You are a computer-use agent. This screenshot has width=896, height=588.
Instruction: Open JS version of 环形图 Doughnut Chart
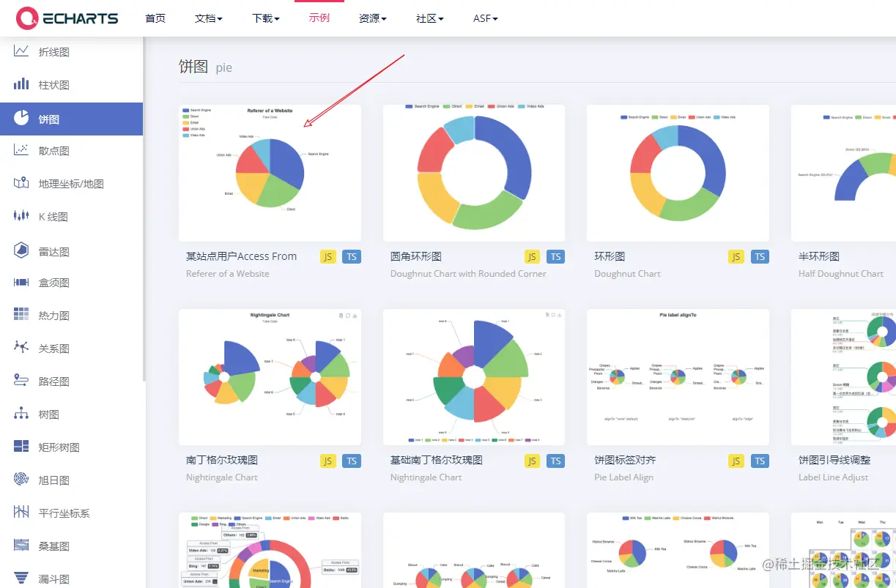pyautogui.click(x=736, y=256)
